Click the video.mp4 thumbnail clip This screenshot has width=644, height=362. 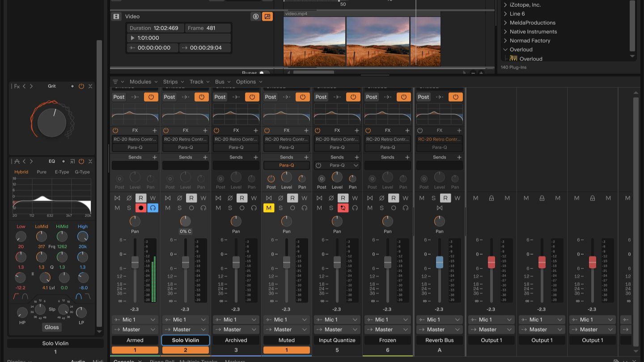[362, 41]
